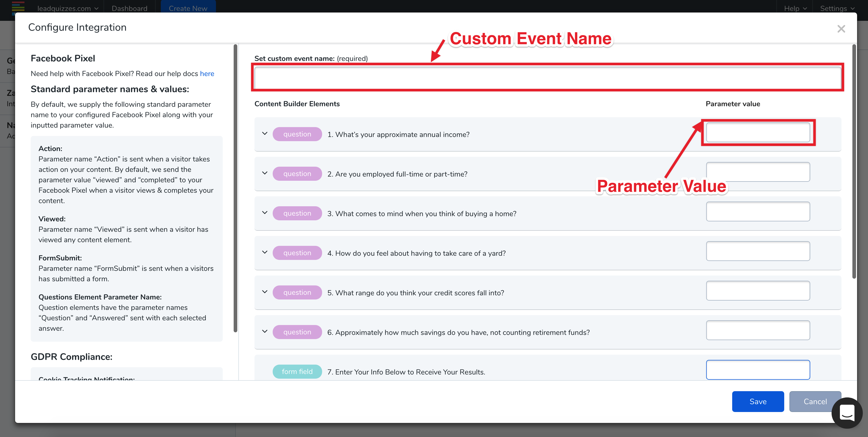Expand question 3 buying a home row
The image size is (868, 437).
click(x=265, y=213)
